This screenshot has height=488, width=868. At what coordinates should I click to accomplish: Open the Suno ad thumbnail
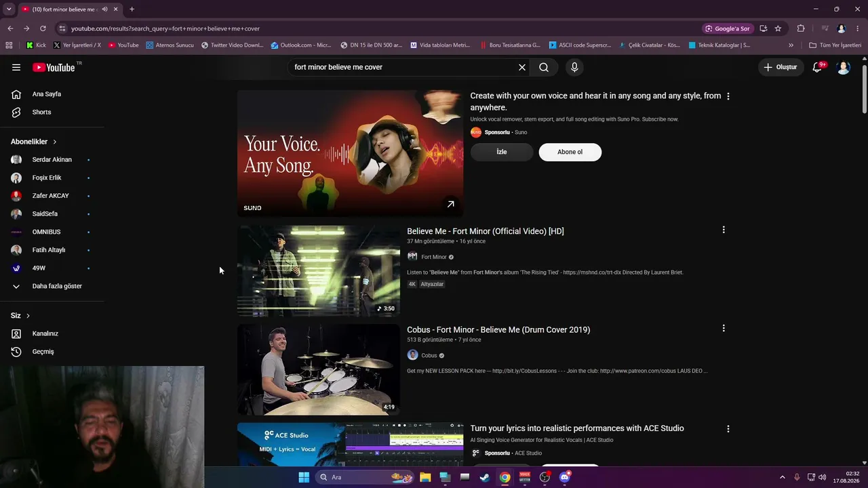point(350,153)
